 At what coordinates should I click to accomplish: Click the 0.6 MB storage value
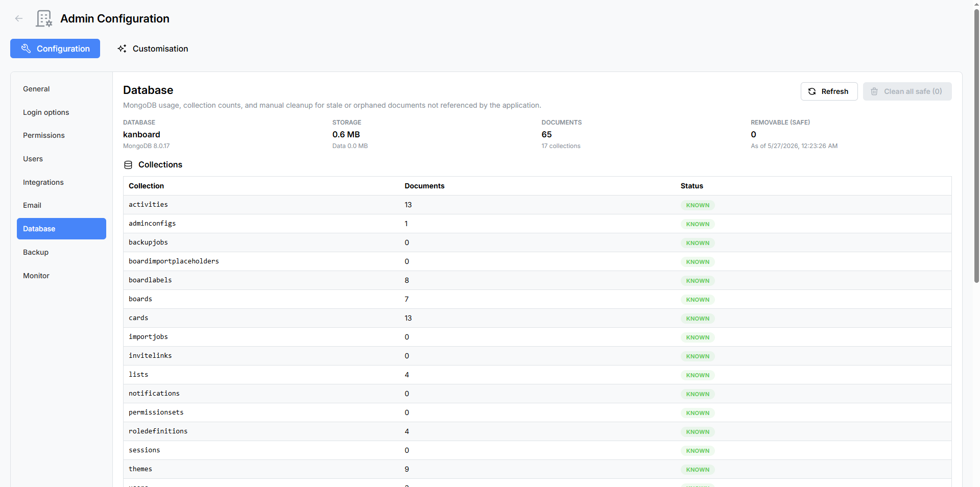[x=346, y=134]
